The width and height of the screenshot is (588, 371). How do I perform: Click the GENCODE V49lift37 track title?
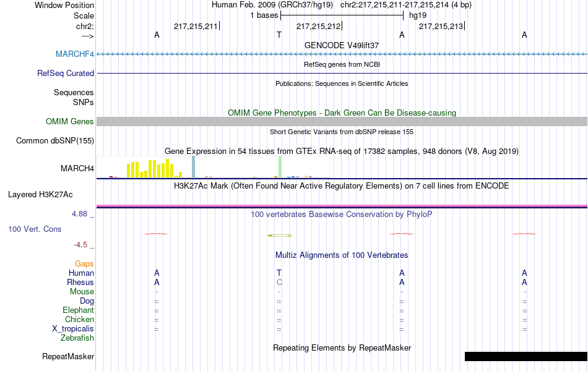point(342,45)
